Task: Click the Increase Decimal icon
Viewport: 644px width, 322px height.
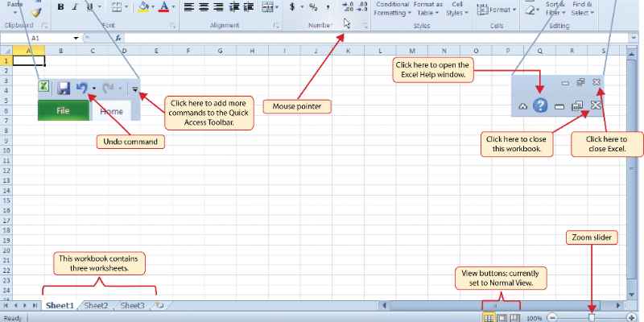Action: (348, 6)
